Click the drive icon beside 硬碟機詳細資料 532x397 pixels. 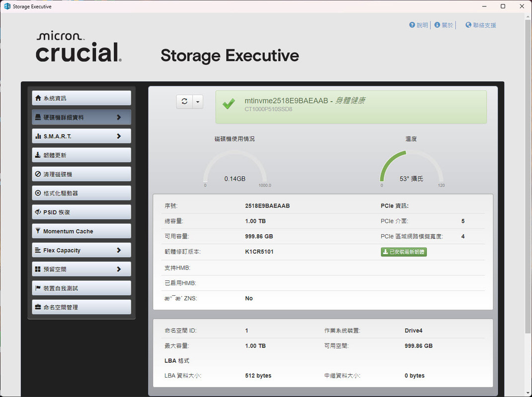pos(38,117)
